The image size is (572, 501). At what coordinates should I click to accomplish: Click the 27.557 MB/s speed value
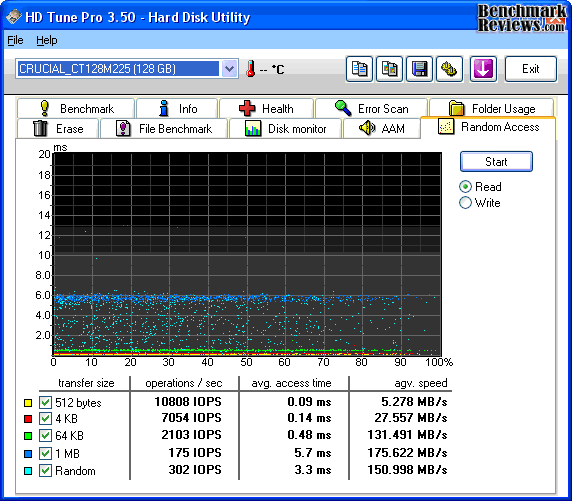point(411,418)
